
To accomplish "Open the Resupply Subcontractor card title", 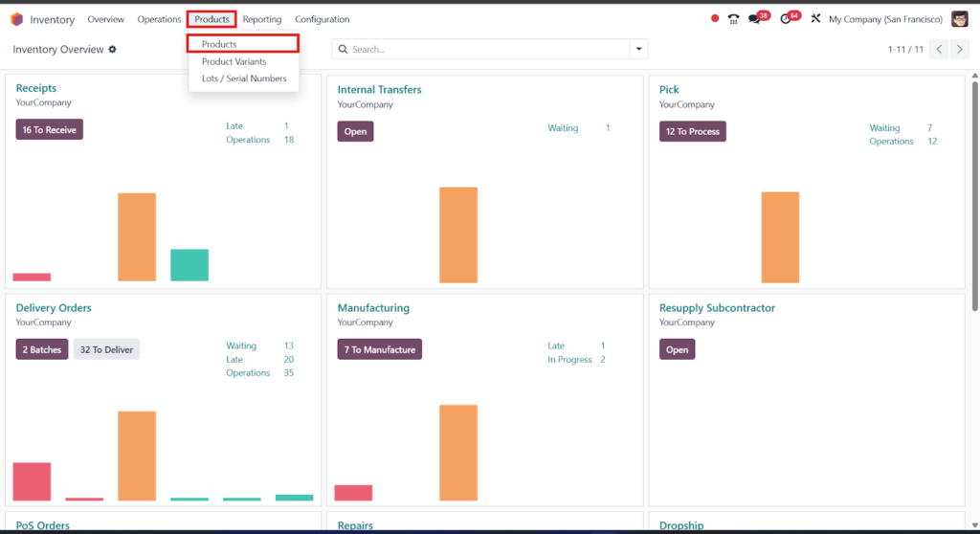I will (x=717, y=307).
